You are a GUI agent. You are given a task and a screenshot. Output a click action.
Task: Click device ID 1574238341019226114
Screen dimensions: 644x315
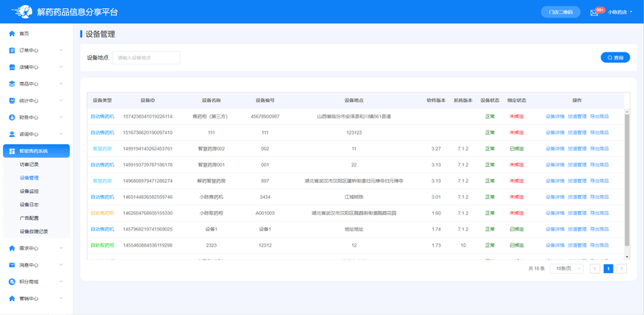(x=148, y=116)
